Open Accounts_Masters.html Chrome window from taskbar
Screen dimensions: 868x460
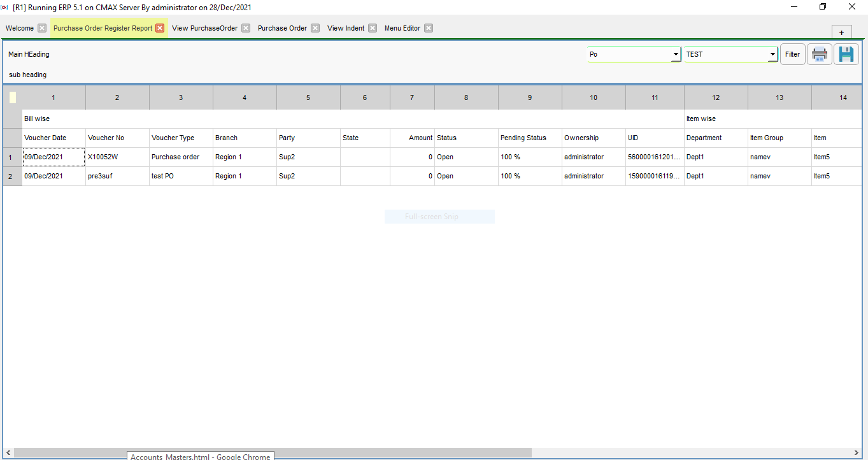[200, 456]
